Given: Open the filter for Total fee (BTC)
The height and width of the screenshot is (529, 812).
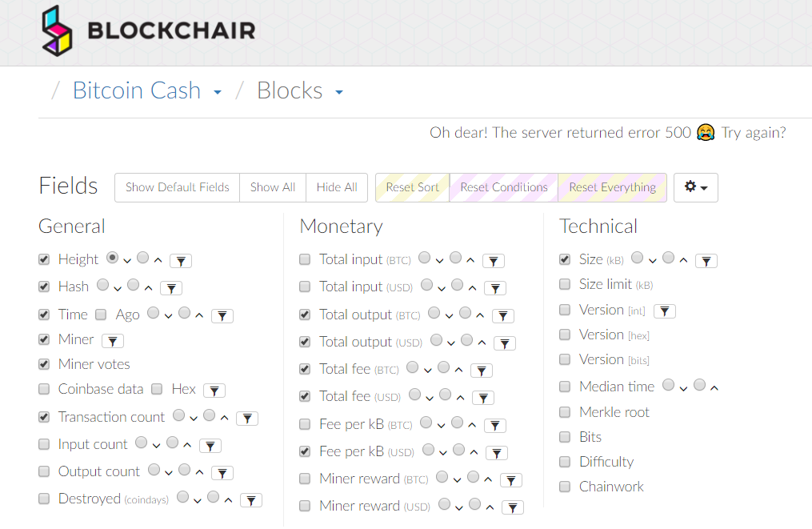Looking at the screenshot, I should click(x=482, y=370).
